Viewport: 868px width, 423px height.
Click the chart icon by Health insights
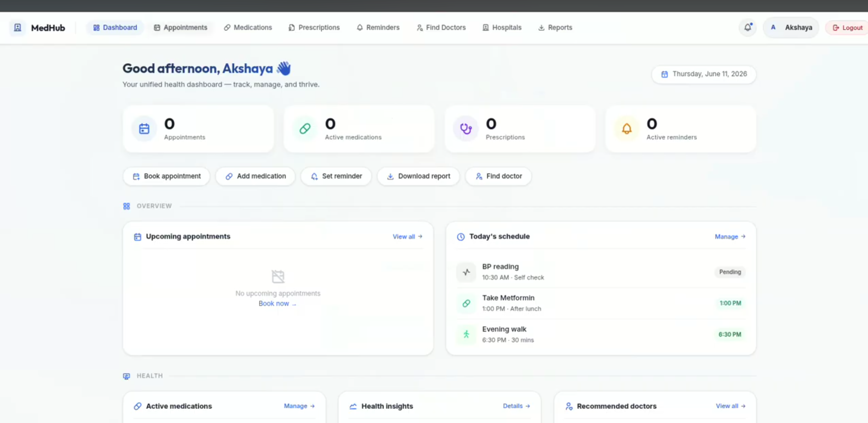click(x=353, y=406)
